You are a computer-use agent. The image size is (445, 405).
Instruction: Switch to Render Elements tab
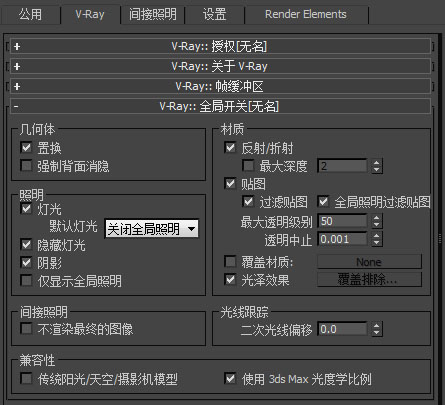coord(306,15)
